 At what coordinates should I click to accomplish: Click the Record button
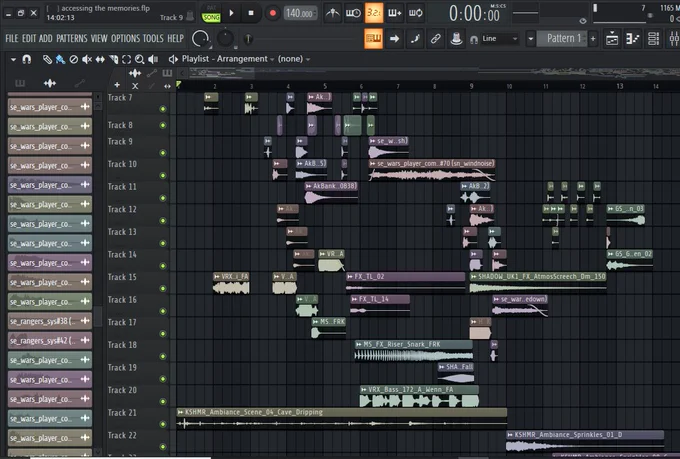[272, 13]
